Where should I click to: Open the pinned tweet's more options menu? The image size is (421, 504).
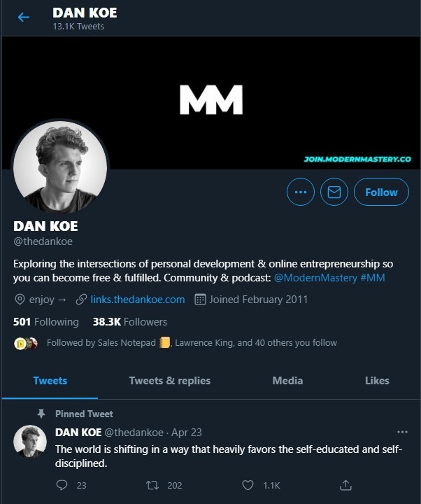[402, 432]
